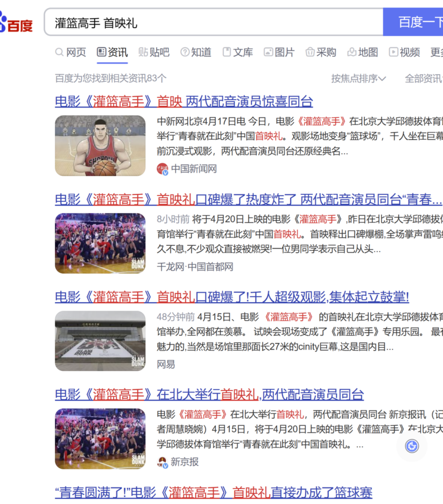The width and height of the screenshot is (443, 504).
Task: Go to the 地图 map tab
Action: pos(363,52)
